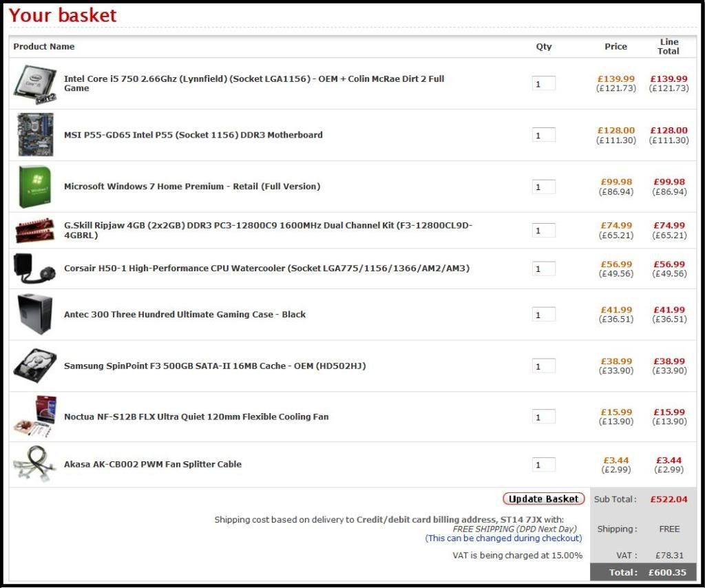Open the MSI P55-GD65 motherboard image
Viewport: 705px width, 588px height.
[35, 134]
